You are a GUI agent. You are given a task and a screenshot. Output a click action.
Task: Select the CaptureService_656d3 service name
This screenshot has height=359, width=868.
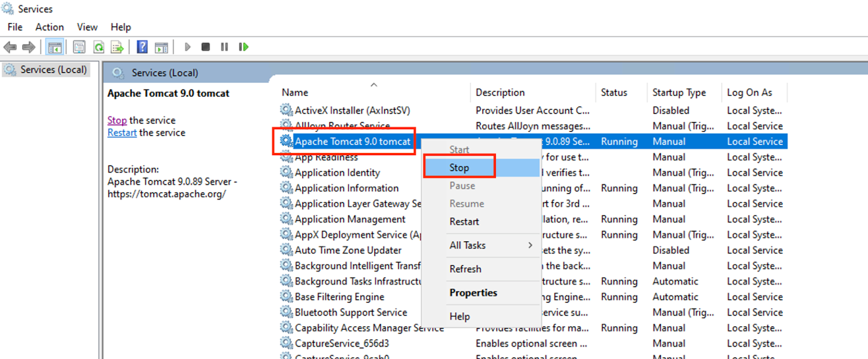point(342,343)
